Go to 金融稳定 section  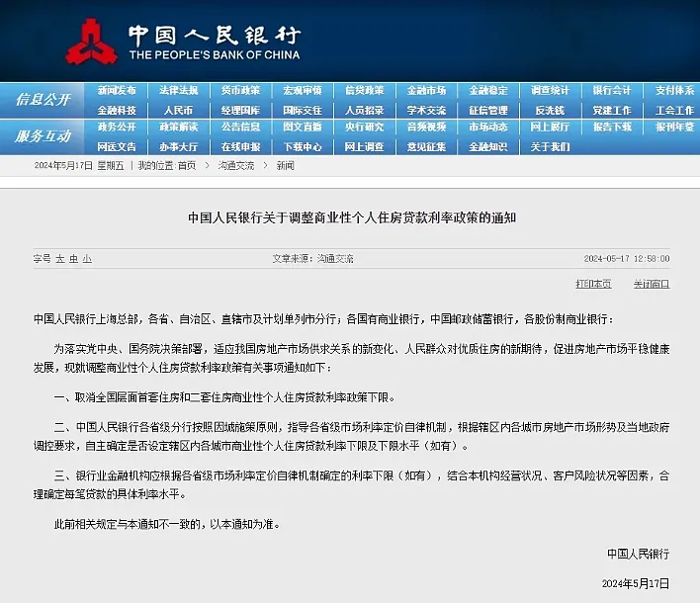pyautogui.click(x=488, y=91)
